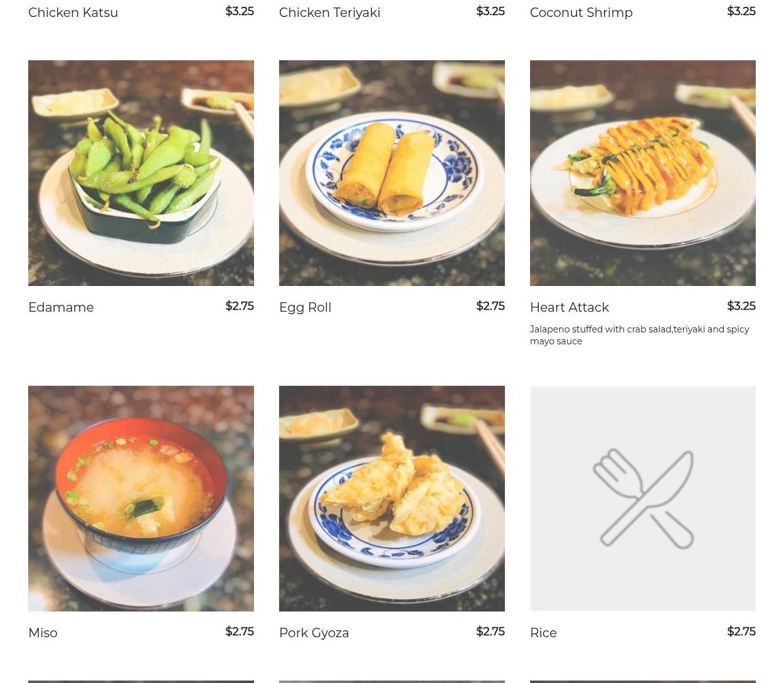
Task: Select the Chicken Katsu item name
Action: (73, 13)
